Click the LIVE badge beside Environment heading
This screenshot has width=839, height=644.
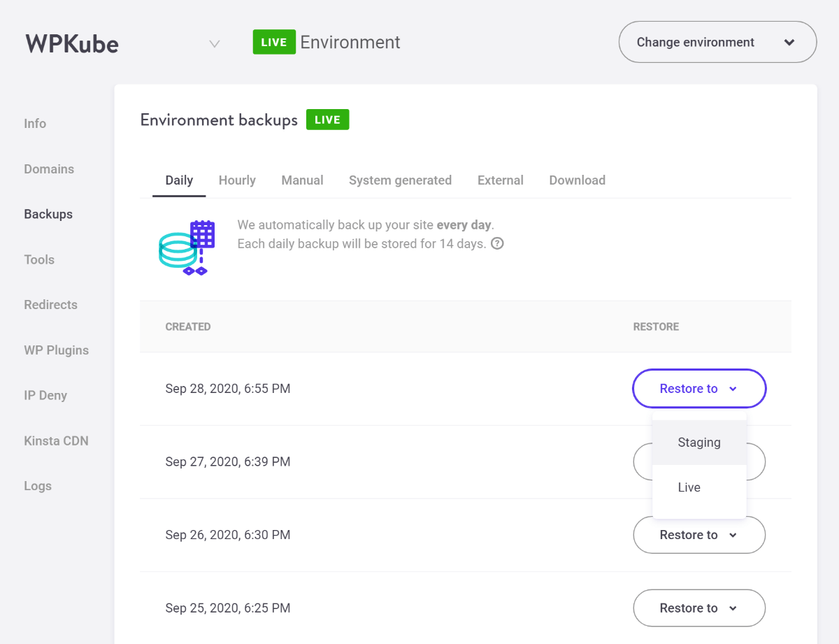(x=274, y=42)
